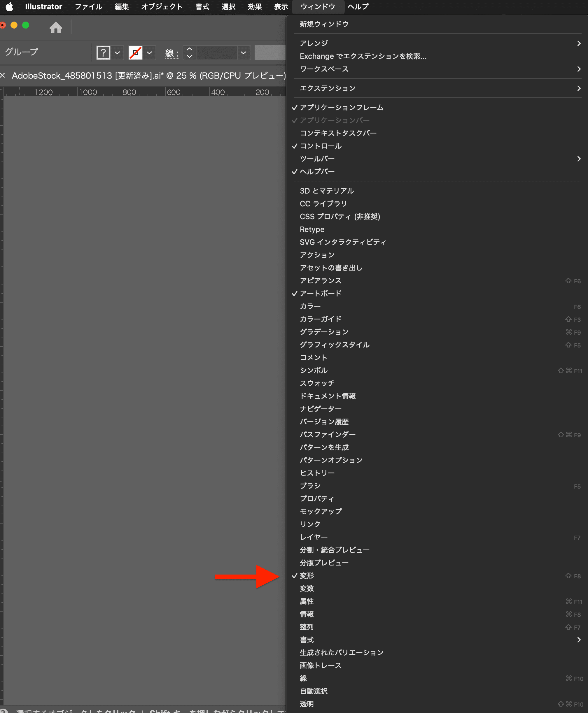Click the stroke weight input field
This screenshot has width=588, height=713.
[x=216, y=53]
